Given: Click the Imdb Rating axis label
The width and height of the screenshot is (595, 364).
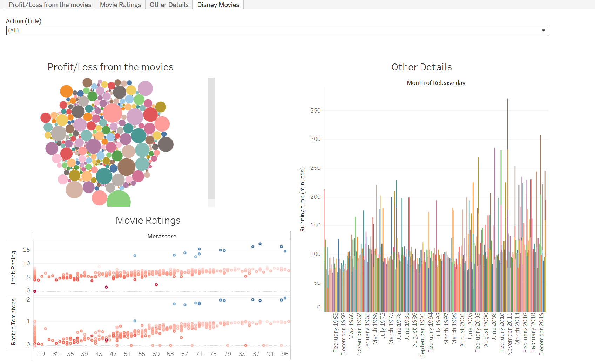Looking at the screenshot, I should tap(13, 267).
